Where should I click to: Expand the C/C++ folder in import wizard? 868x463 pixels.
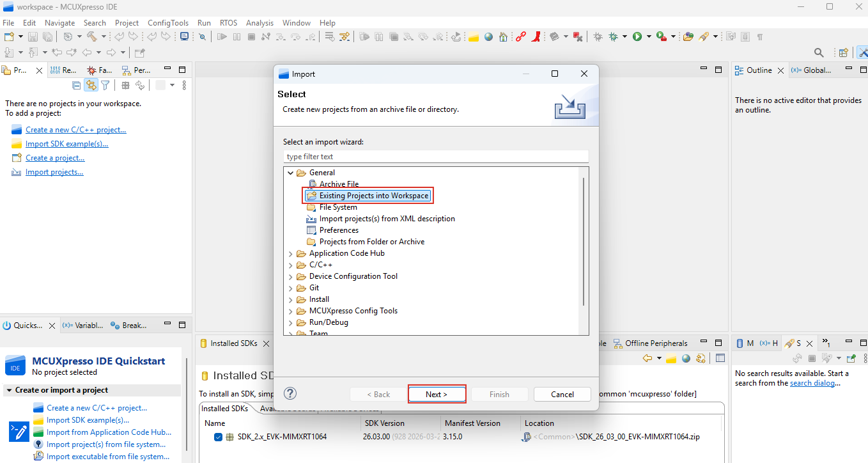coord(291,265)
